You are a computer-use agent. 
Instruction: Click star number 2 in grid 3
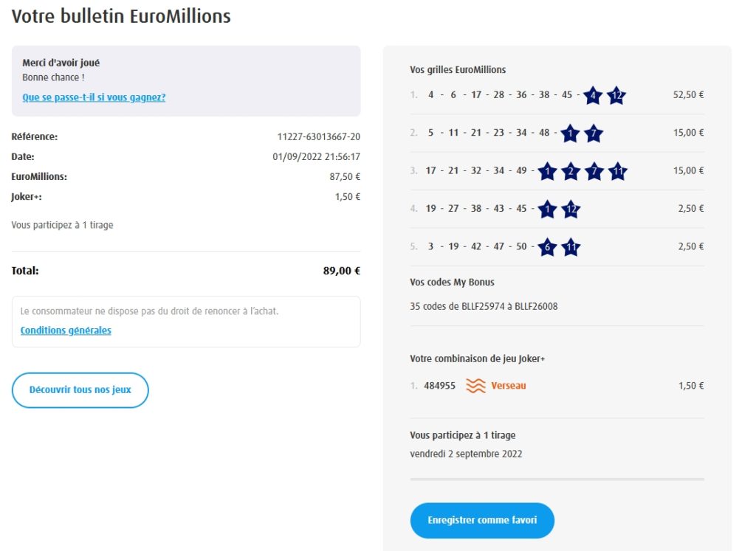coord(570,171)
